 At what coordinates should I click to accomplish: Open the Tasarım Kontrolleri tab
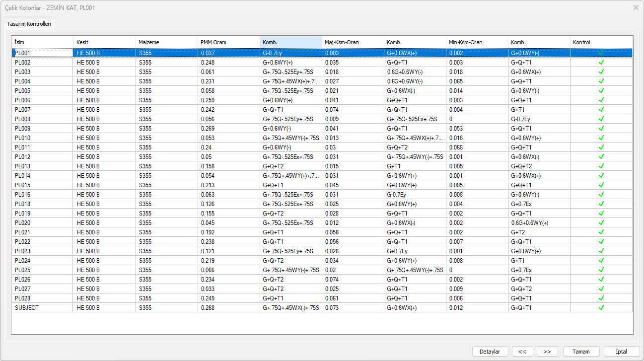click(x=29, y=24)
